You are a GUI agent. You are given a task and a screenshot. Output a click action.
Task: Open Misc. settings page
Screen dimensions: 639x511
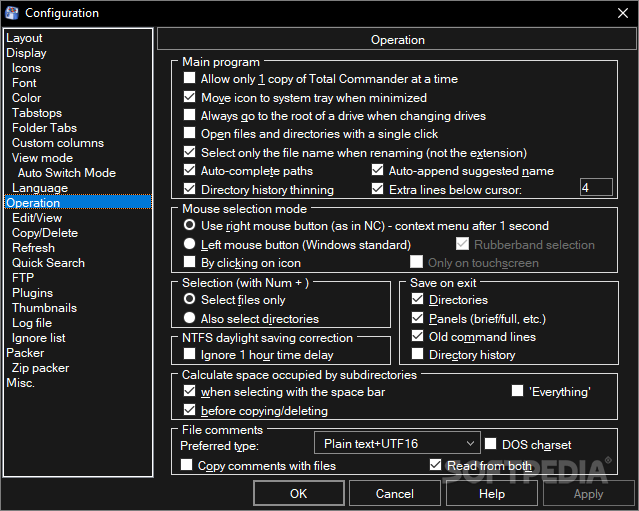(20, 383)
